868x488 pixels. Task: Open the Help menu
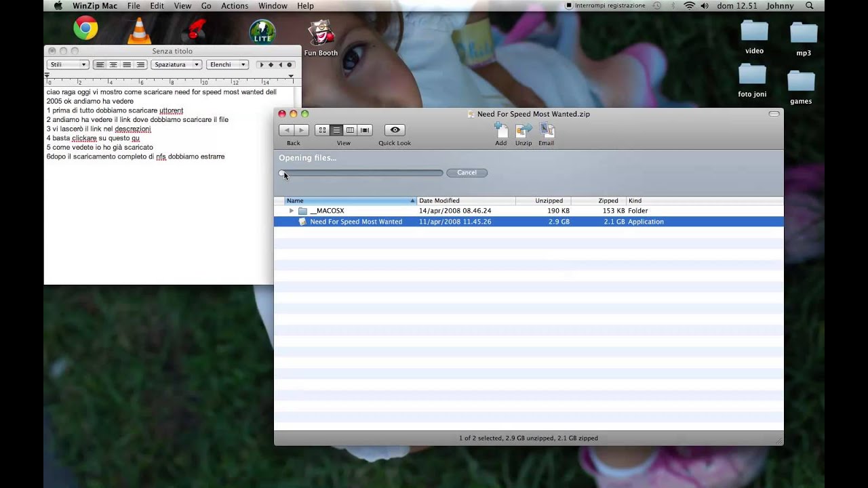point(305,5)
